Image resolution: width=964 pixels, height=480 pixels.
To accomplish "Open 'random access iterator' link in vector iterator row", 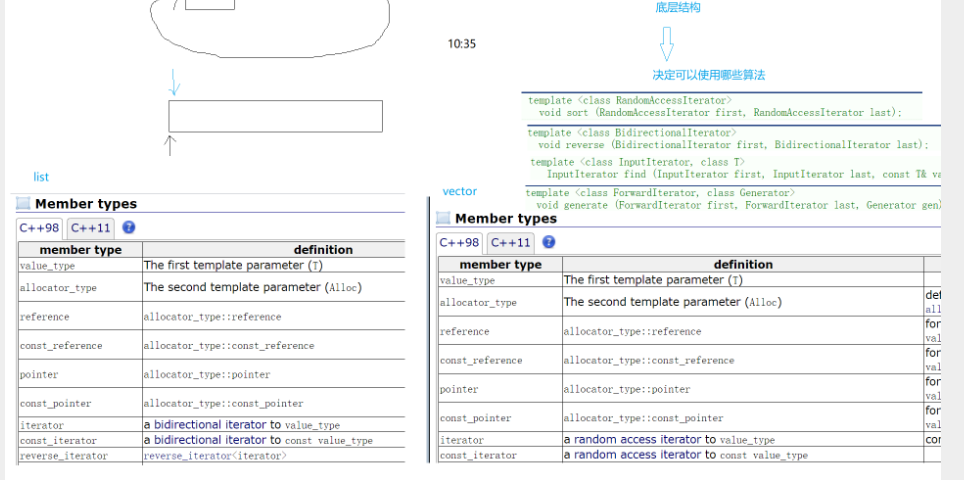I will (x=637, y=439).
